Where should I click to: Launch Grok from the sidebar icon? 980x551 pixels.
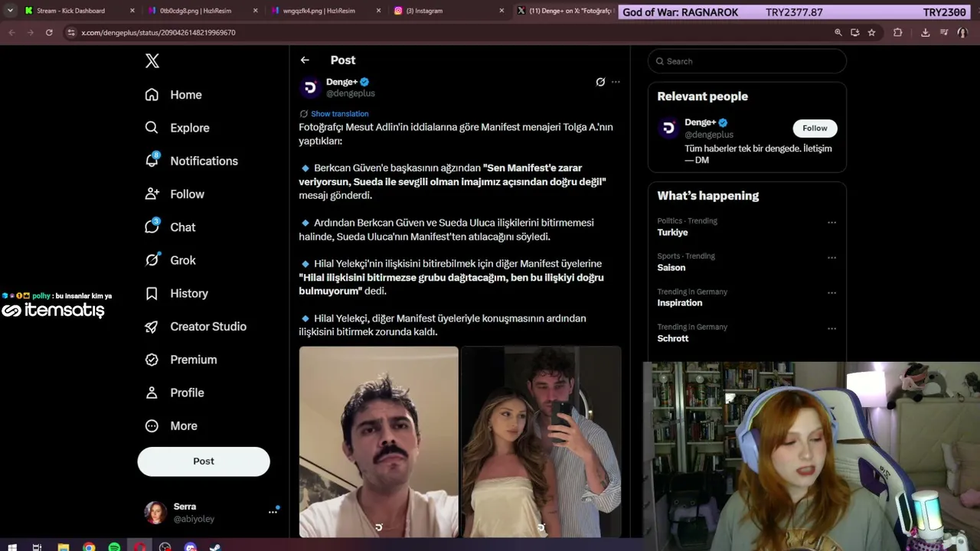coord(152,259)
